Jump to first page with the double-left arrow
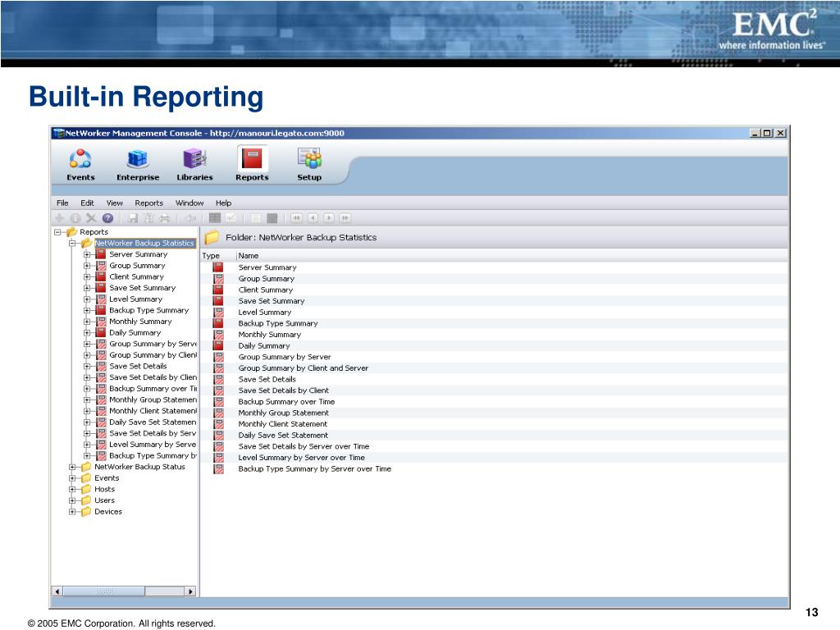This screenshot has width=840, height=630. 296,218
